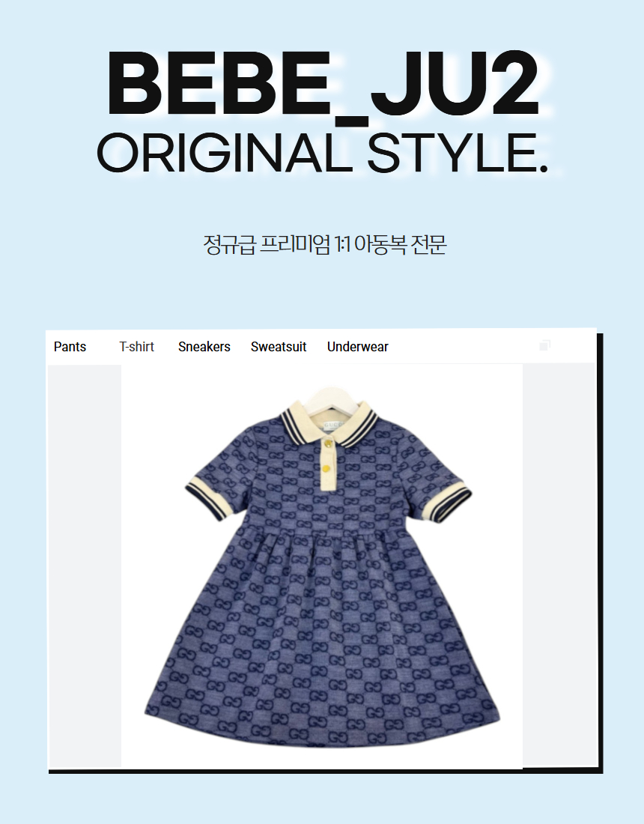Viewport: 644px width, 824px height.
Task: Click the blue monogram dress product image
Action: pyautogui.click(x=322, y=566)
